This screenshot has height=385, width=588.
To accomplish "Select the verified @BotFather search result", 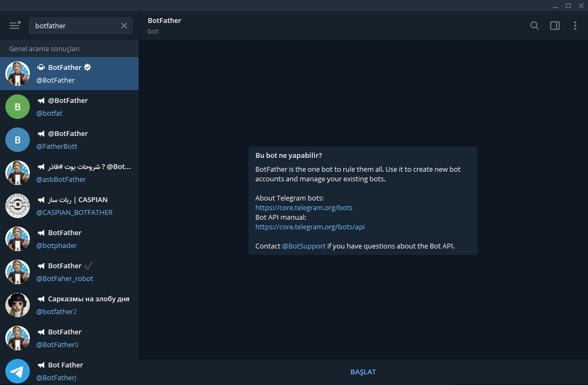I will (80, 74).
